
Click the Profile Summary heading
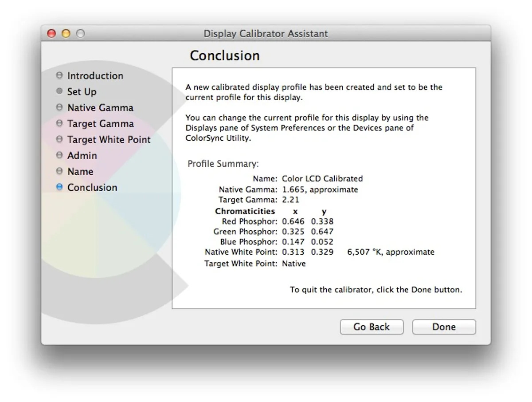coord(223,164)
